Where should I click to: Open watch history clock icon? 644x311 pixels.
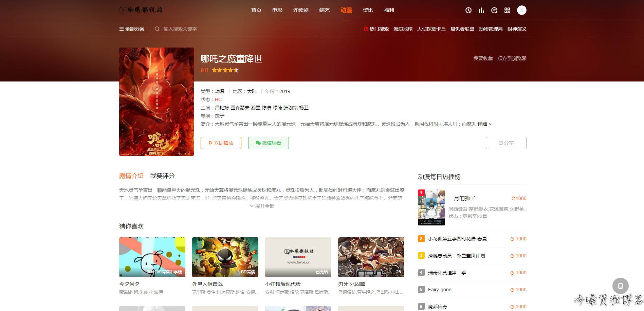(x=468, y=10)
